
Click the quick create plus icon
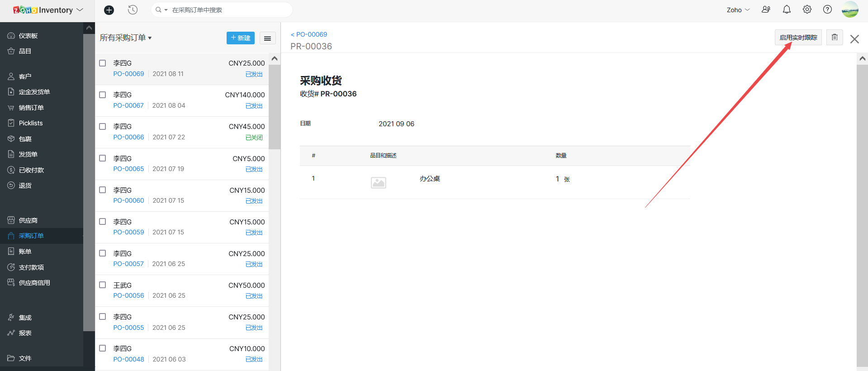tap(109, 10)
